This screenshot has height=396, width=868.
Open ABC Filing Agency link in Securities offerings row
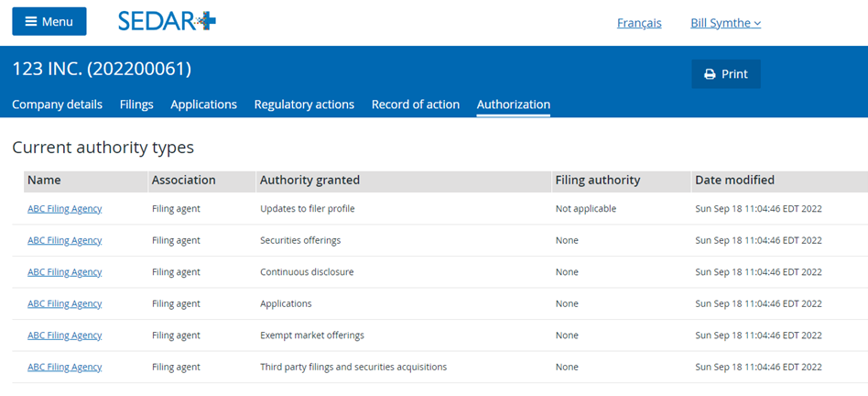click(65, 240)
